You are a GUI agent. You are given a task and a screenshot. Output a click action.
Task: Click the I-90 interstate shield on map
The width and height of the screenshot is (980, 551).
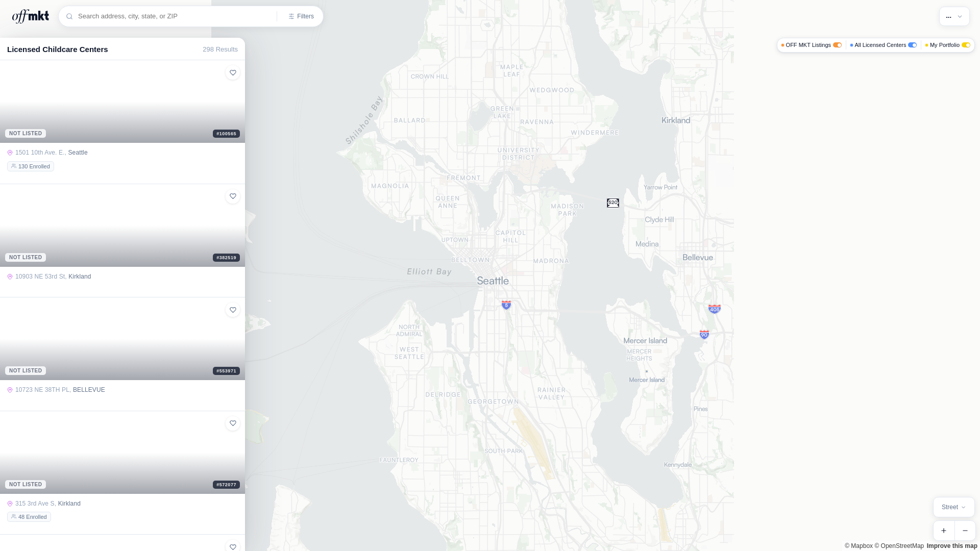(x=704, y=334)
